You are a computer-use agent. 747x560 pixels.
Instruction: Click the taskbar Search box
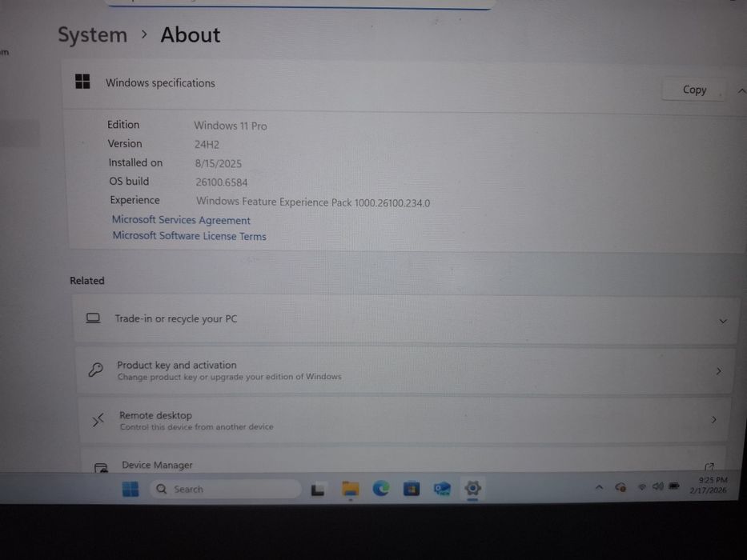[x=225, y=489]
